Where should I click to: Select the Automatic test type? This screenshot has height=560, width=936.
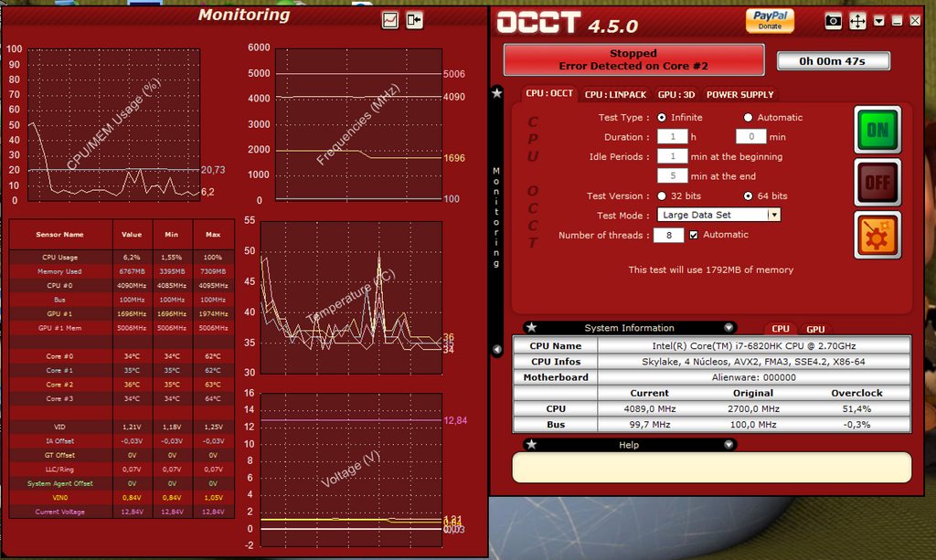tap(748, 118)
